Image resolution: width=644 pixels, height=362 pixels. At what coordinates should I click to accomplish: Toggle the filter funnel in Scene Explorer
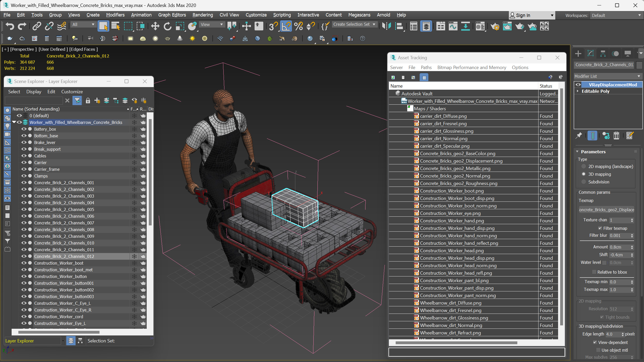[x=77, y=100]
